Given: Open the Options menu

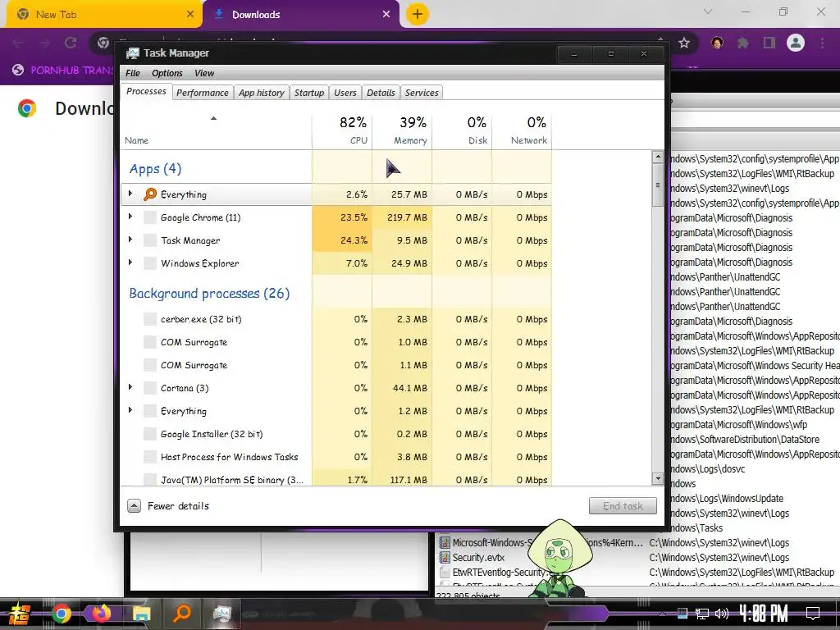Looking at the screenshot, I should click(167, 73).
